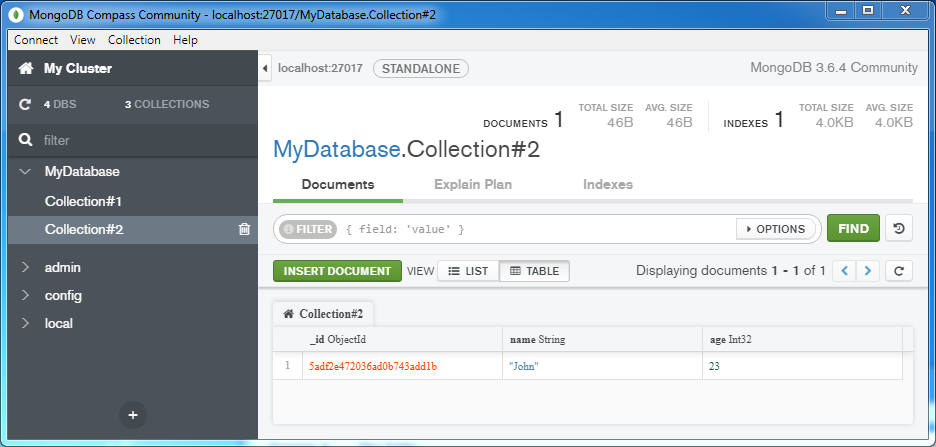Click the trash icon for Collection#2
This screenshot has height=447, width=936.
pos(244,229)
